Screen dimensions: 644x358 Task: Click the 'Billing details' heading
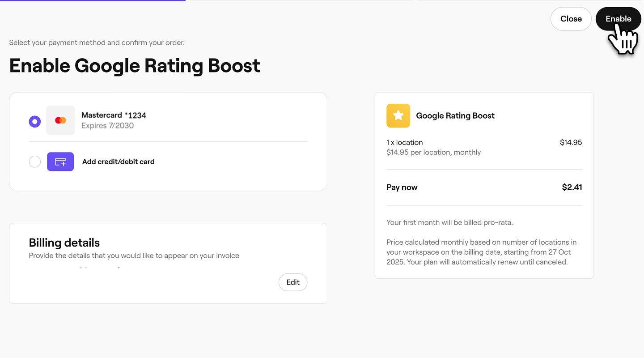pyautogui.click(x=64, y=243)
